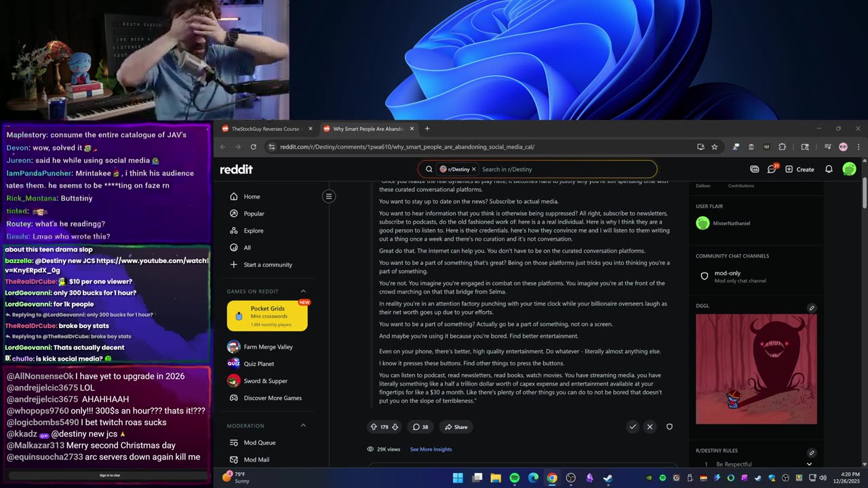Open the Reddit user avatar menu

[849, 169]
